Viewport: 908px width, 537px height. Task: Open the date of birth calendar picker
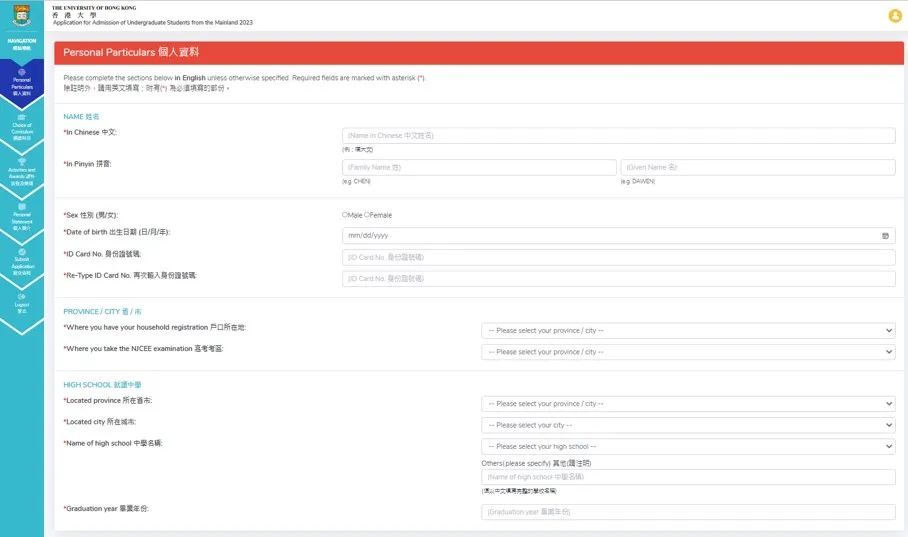885,236
